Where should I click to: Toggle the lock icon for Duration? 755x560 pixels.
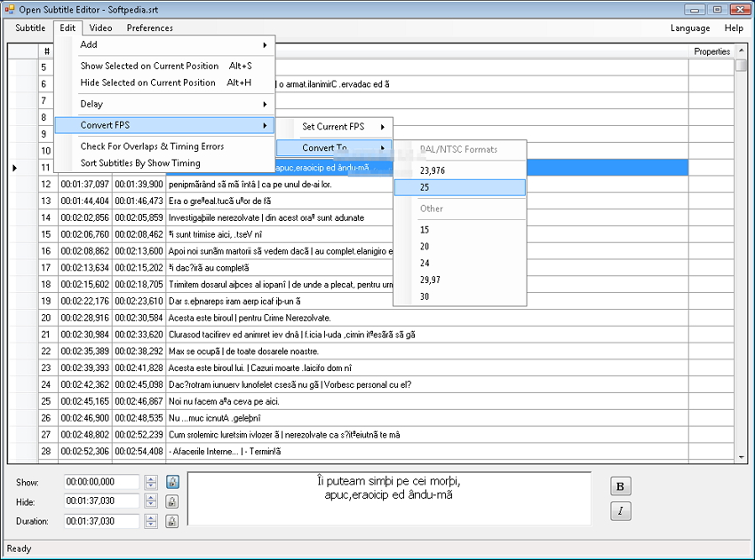[172, 521]
